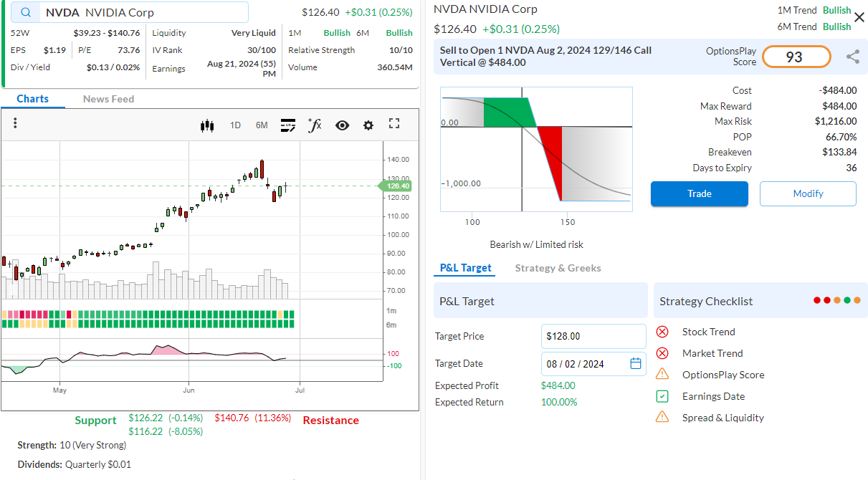Toggle chart visibility eye icon
868x480 pixels.
[342, 125]
